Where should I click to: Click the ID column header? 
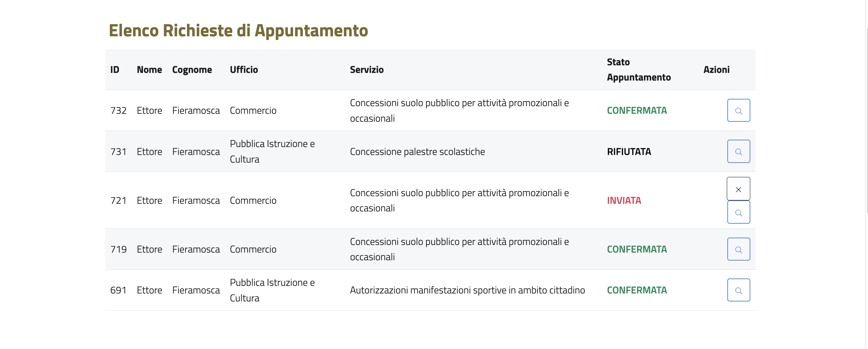[x=115, y=70]
